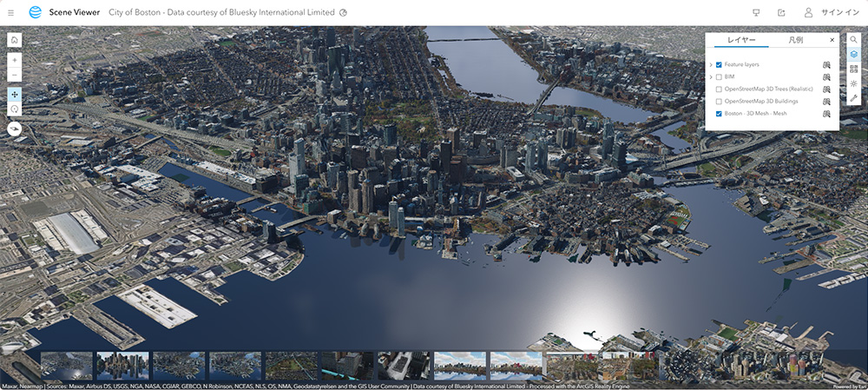
Task: Expand the Feature layers group
Action: 710,65
